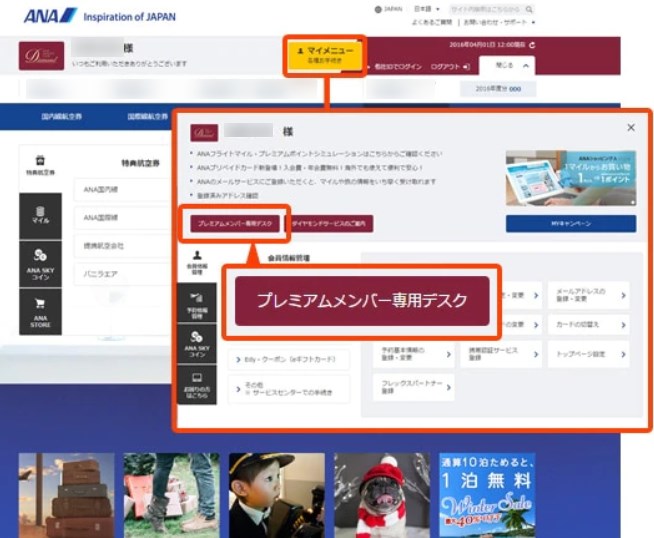The image size is (654, 538).
Task: Click the JAPAN globe region icon
Action: click(x=378, y=9)
